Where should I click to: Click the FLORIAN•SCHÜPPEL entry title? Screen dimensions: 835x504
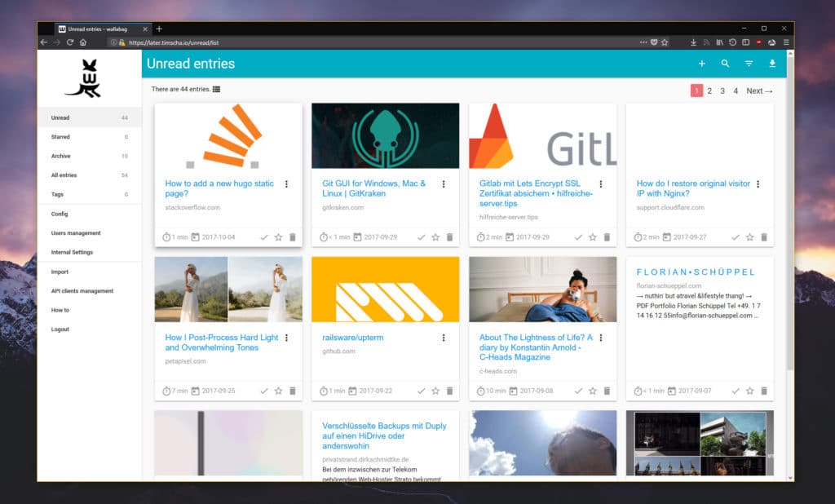[696, 272]
